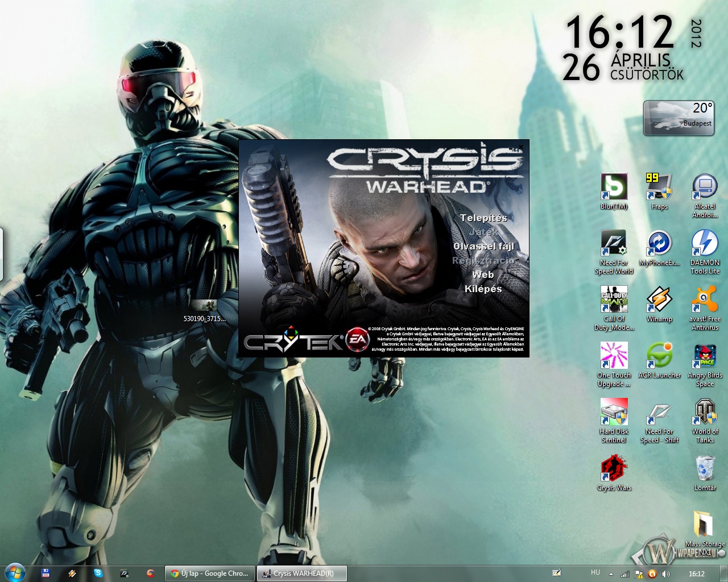Open Skype from the taskbar

(x=98, y=573)
